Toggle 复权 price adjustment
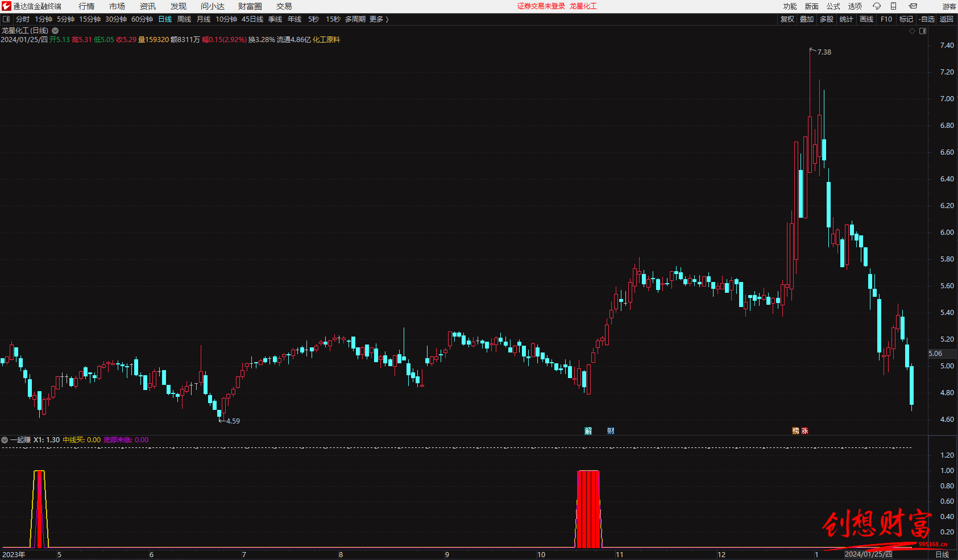 click(787, 19)
